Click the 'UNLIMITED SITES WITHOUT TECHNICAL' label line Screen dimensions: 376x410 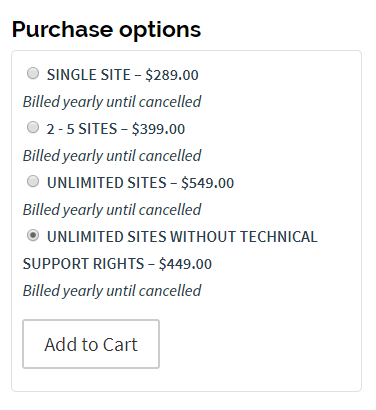click(x=182, y=237)
